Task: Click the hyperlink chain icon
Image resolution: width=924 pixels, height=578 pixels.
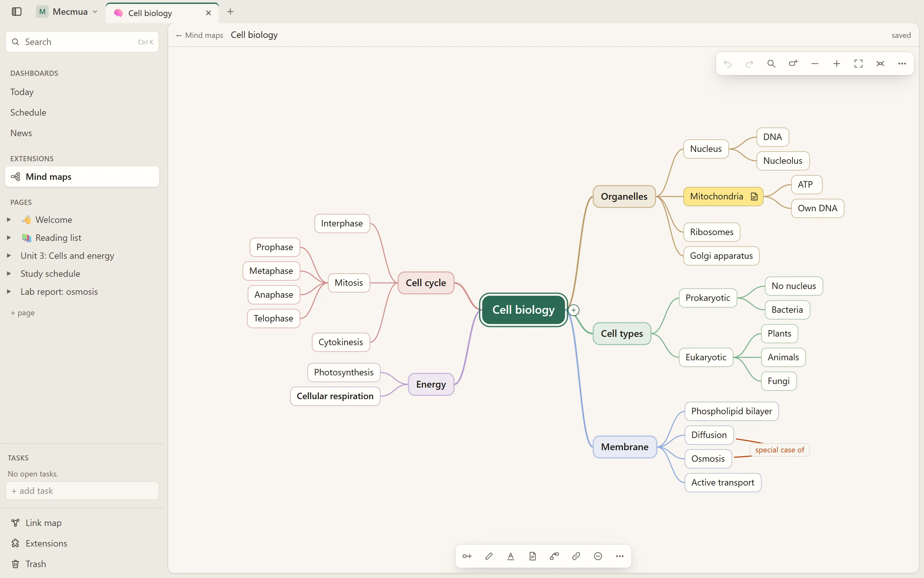Action: 576,556
